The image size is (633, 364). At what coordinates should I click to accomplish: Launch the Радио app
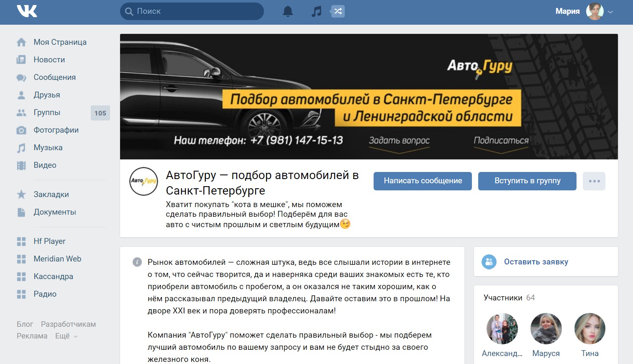tap(45, 294)
